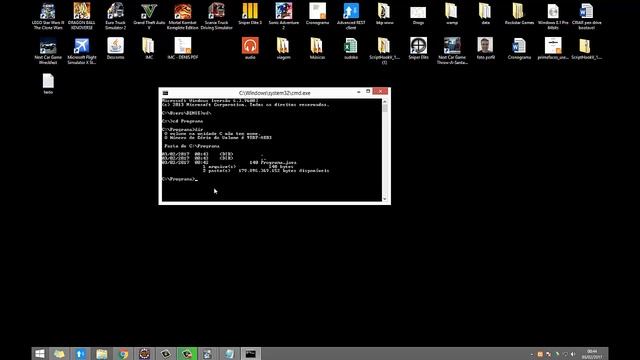The image size is (640, 360).
Task: Select Microsoft Flight Simulator X shortcut
Action: pos(82,51)
